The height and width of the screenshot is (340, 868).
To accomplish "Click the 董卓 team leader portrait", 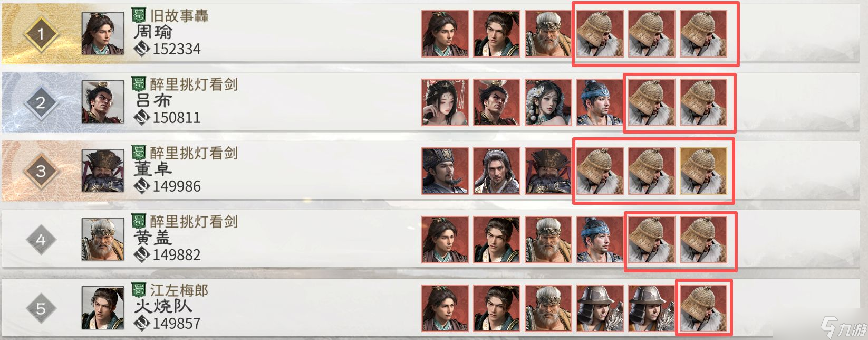I will 103,171.
